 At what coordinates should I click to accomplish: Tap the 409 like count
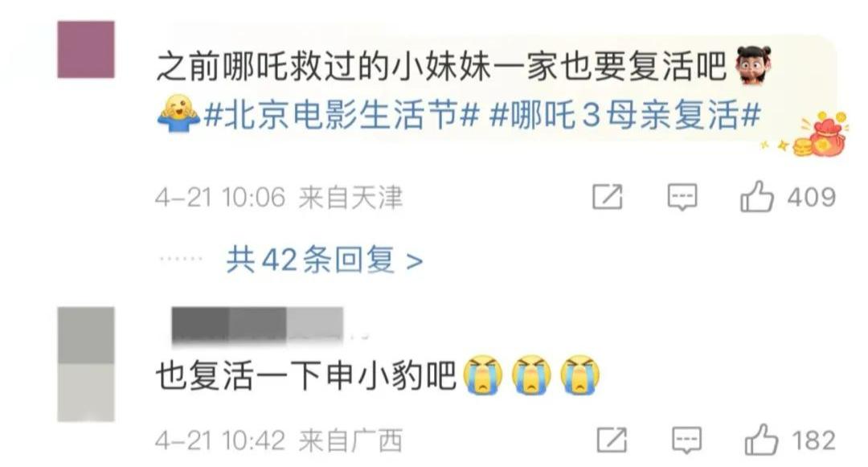pos(811,197)
